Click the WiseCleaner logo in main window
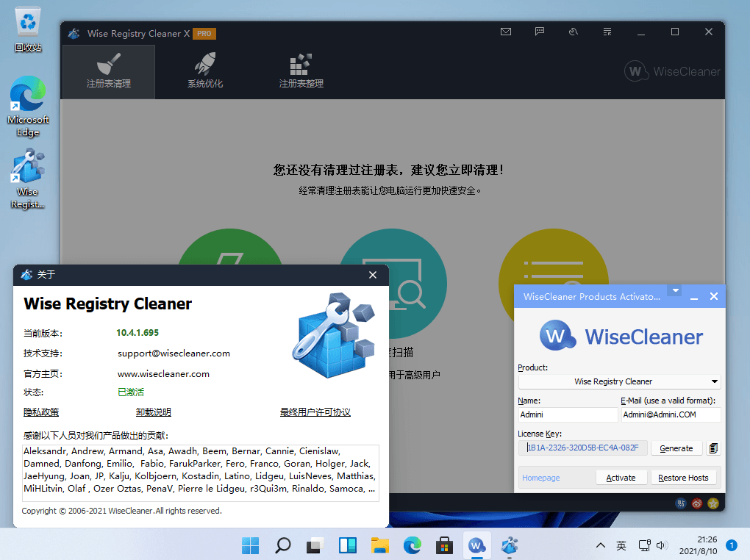 click(x=671, y=71)
